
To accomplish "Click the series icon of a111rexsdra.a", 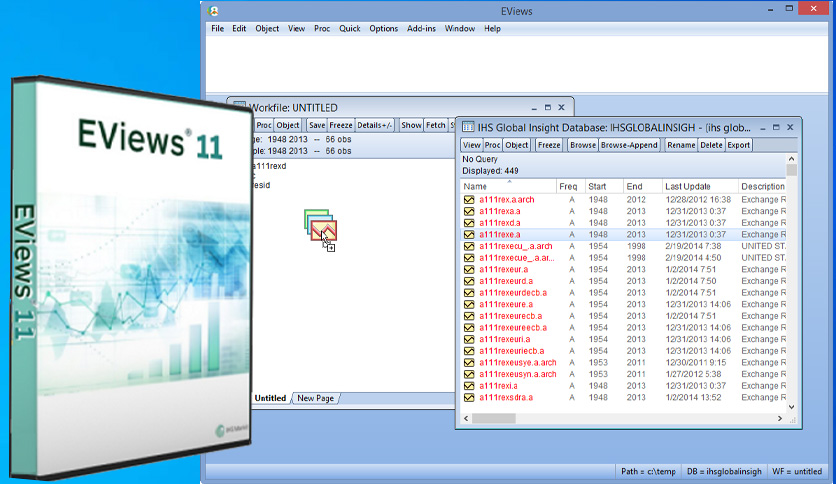I will (468, 397).
